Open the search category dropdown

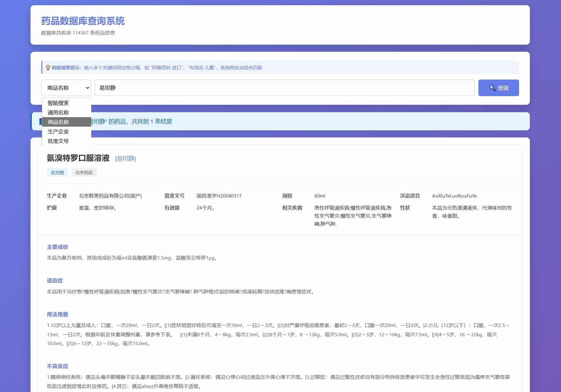(66, 88)
